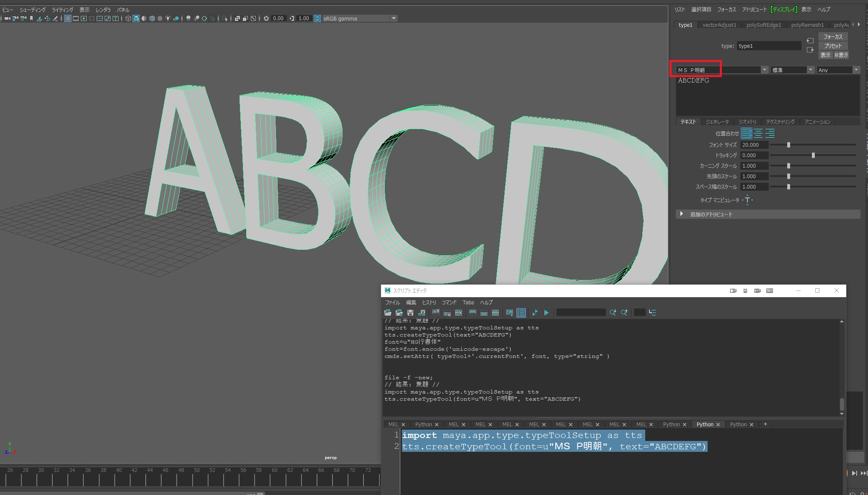
Task: Enable the smooth shaded cube display icon
Action: click(137, 18)
